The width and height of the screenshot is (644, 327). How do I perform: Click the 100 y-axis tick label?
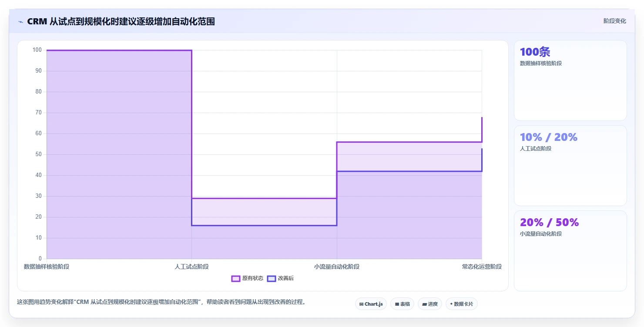coord(37,50)
